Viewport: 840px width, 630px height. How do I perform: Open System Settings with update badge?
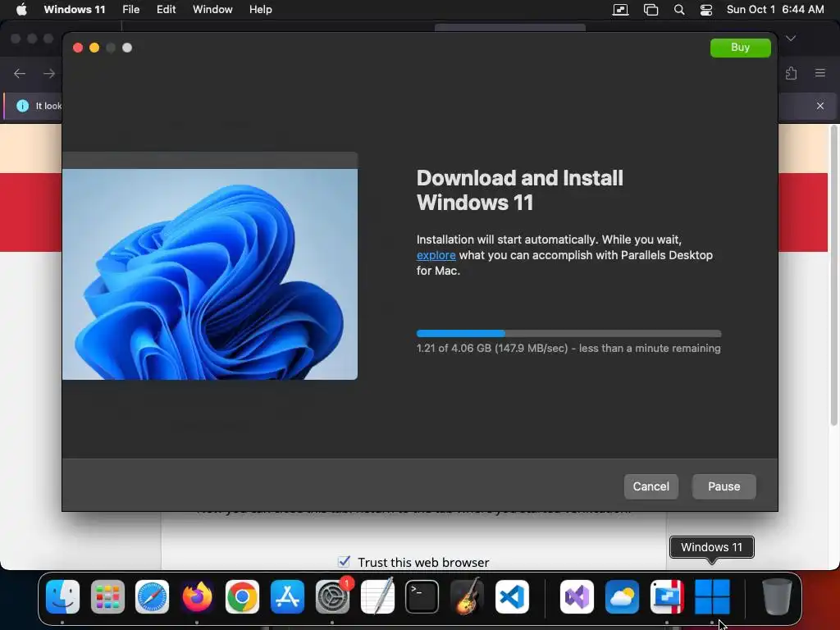click(x=333, y=597)
